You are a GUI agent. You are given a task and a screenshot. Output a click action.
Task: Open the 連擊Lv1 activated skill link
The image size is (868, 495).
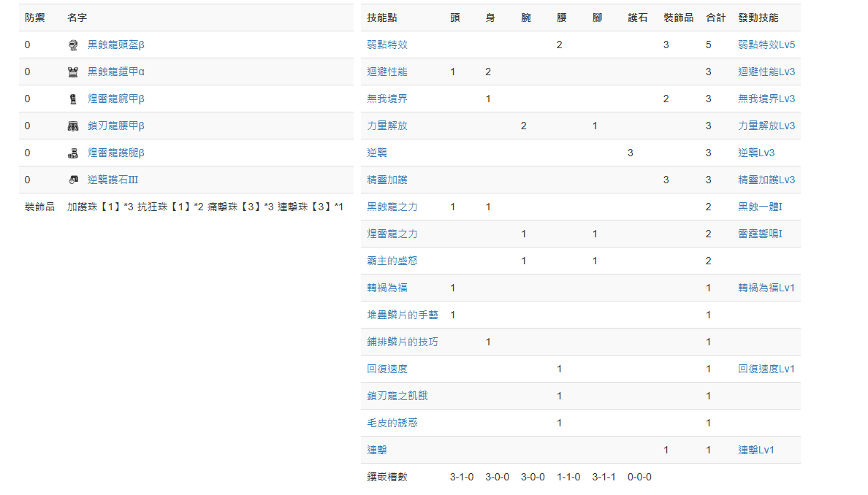click(755, 450)
